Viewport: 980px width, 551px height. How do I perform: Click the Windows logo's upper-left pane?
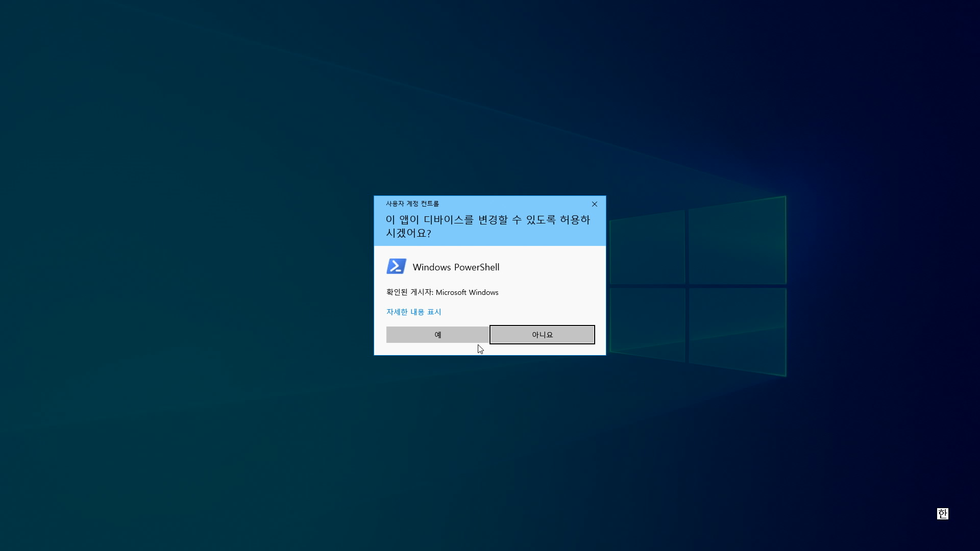[x=647, y=248]
